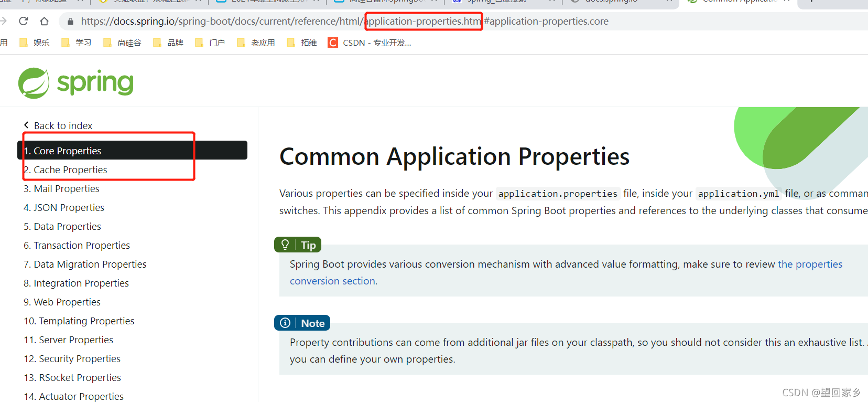Click the spring wordmark text
The height and width of the screenshot is (402, 868).
95,83
